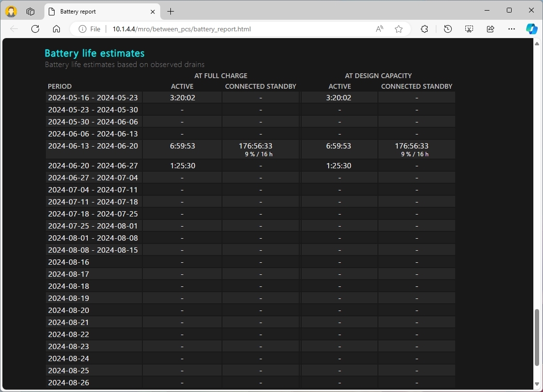
Task: Select the 2024-08-16 row date
Action: click(69, 262)
